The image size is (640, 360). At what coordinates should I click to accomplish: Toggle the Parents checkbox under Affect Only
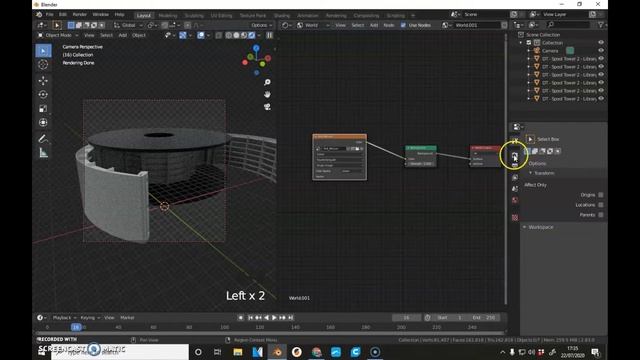(600, 215)
